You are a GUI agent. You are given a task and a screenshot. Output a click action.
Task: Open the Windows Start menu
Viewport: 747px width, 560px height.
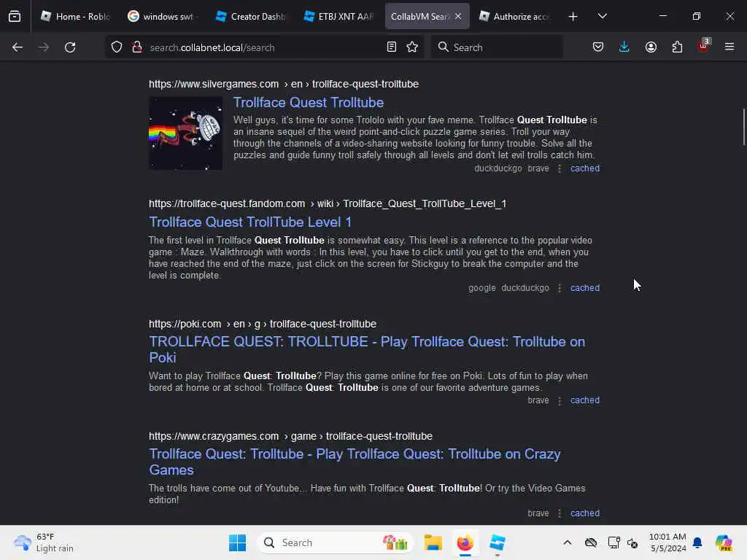237,542
